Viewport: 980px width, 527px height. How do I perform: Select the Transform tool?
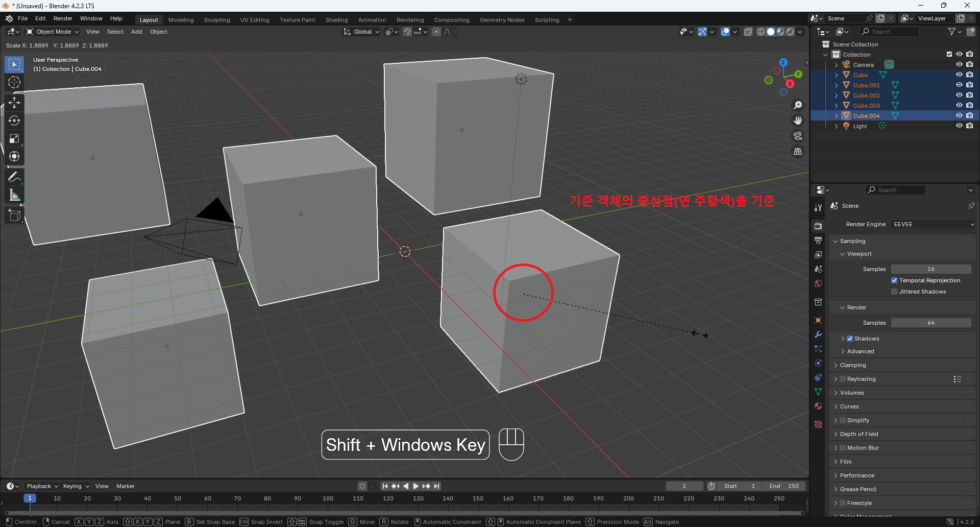tap(14, 156)
